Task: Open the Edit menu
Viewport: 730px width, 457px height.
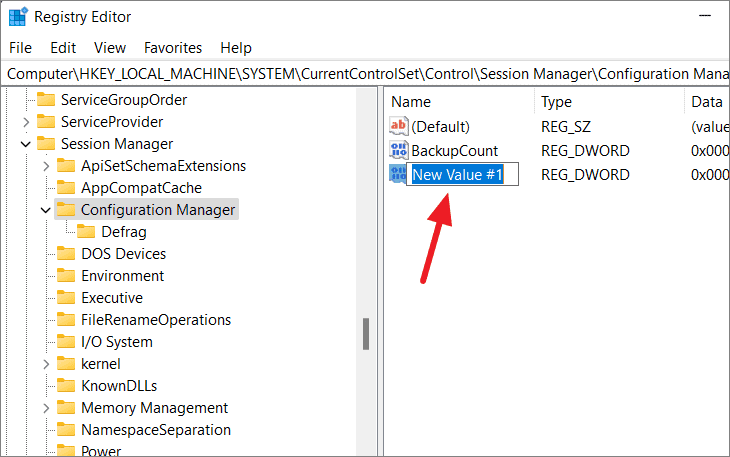Action: [x=63, y=47]
